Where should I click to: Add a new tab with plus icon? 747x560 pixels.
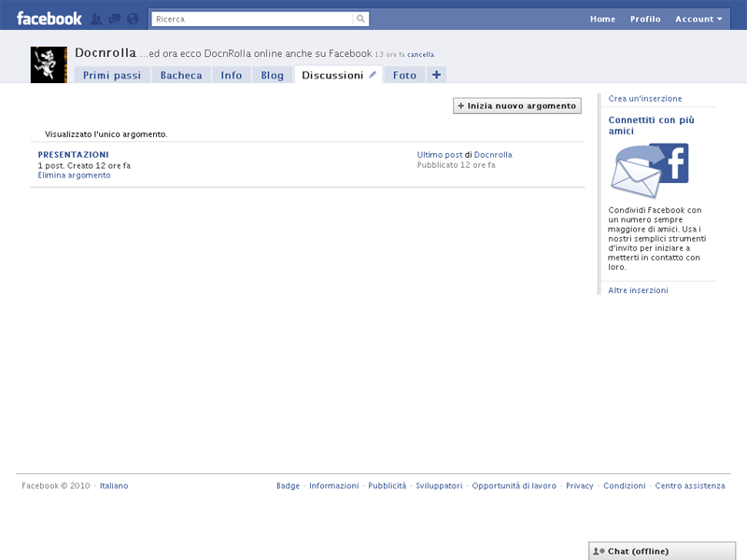pos(436,75)
